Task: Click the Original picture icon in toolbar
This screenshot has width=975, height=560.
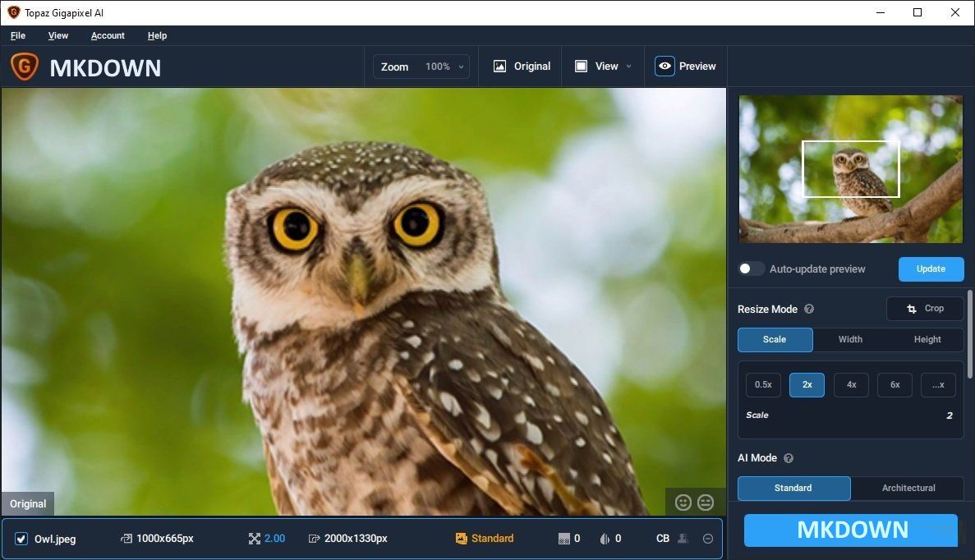Action: click(x=499, y=66)
